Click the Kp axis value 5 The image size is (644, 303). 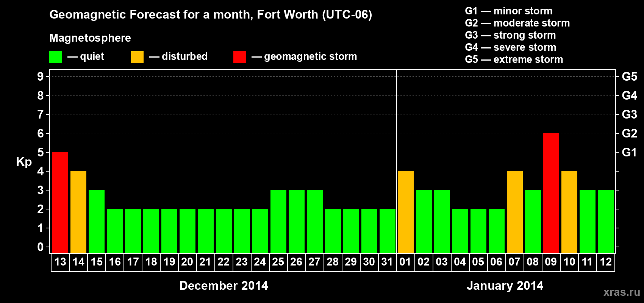pos(41,152)
